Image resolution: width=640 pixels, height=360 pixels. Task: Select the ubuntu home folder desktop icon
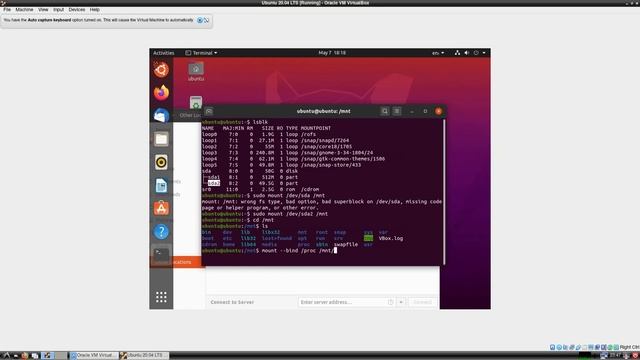(196, 71)
